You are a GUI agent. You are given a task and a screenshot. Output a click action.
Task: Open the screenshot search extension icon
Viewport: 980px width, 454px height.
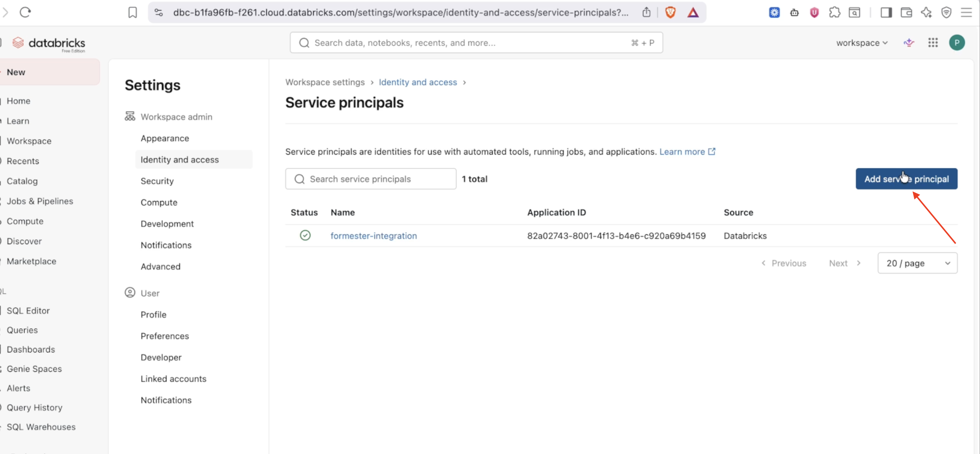(x=854, y=13)
